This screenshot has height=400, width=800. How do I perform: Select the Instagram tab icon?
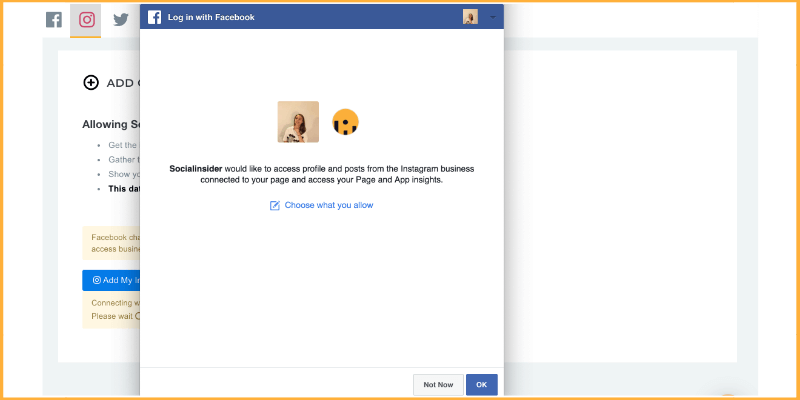point(87,20)
